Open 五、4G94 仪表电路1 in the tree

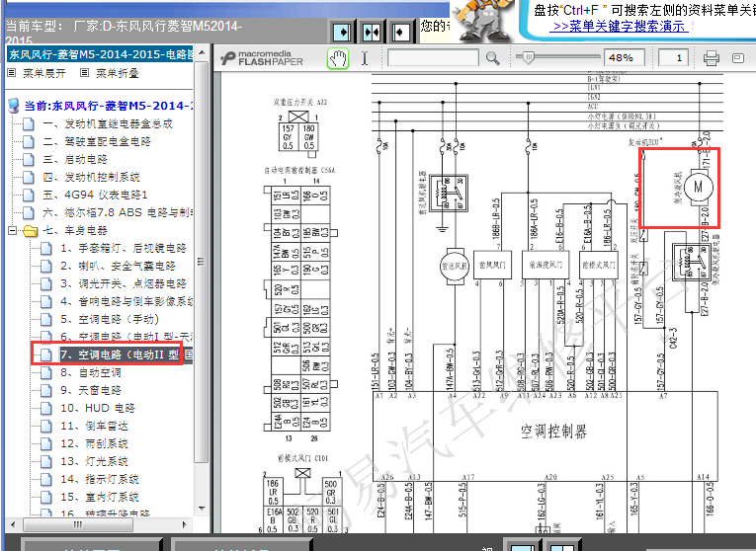(95, 196)
